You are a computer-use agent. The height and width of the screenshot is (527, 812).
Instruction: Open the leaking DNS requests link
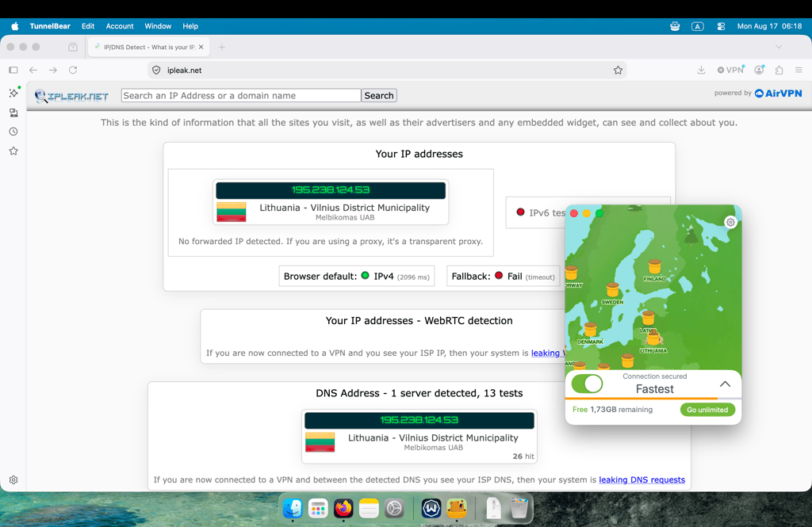pos(642,480)
